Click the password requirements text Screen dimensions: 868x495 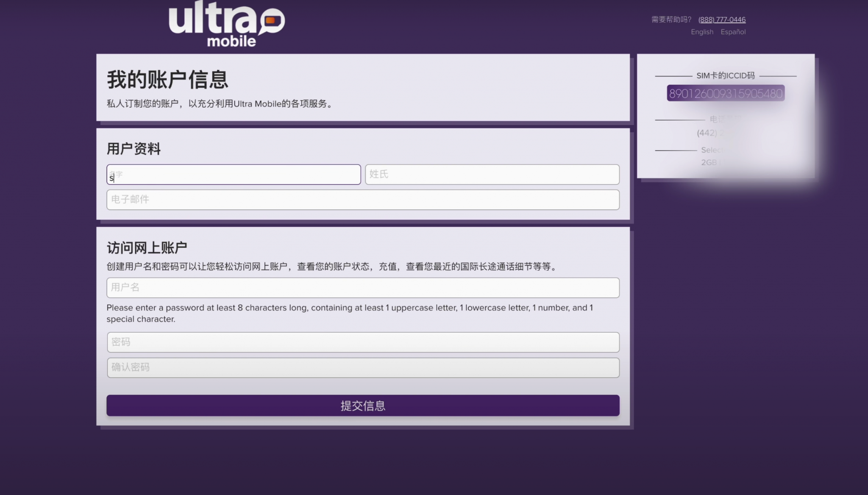point(350,313)
